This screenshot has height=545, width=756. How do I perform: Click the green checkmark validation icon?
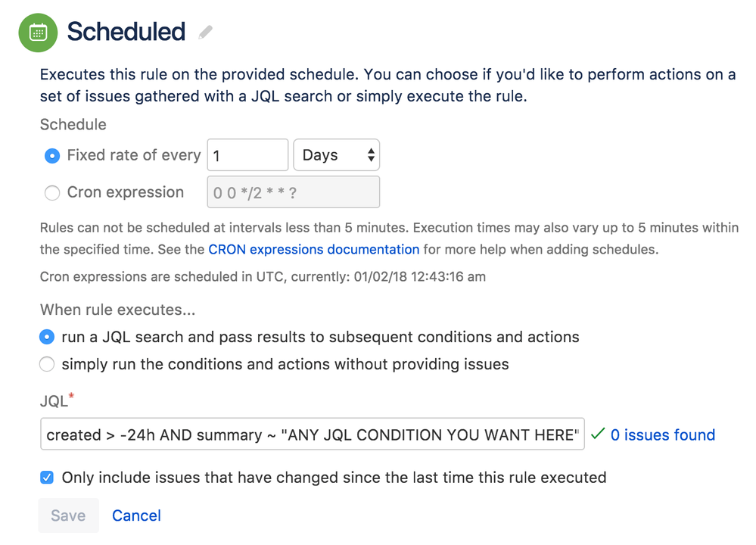(x=598, y=434)
